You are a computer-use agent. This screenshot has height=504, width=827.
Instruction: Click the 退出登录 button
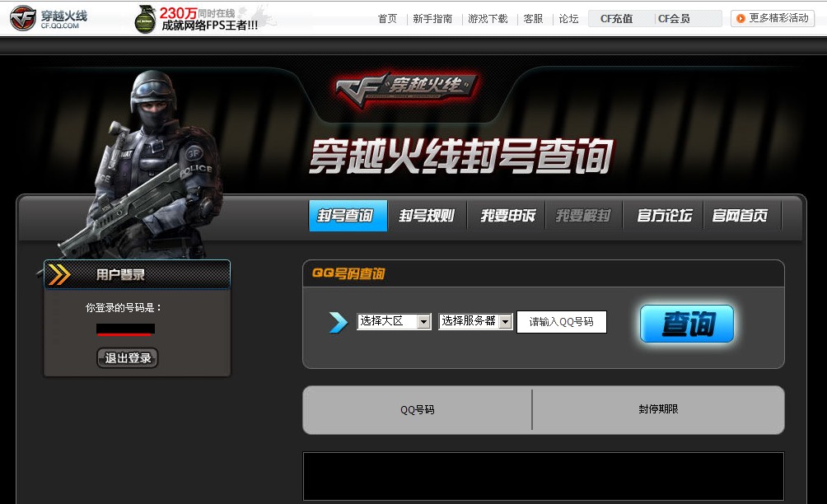click(x=128, y=358)
